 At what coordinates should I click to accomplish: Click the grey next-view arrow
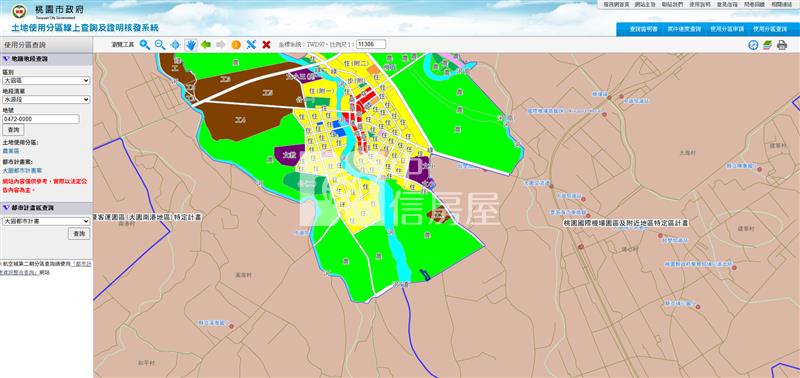coord(221,44)
